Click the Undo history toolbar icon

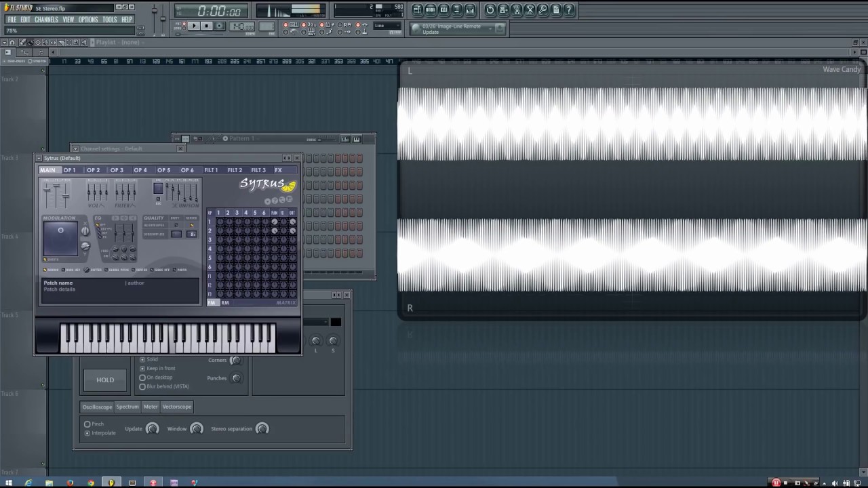pos(490,9)
